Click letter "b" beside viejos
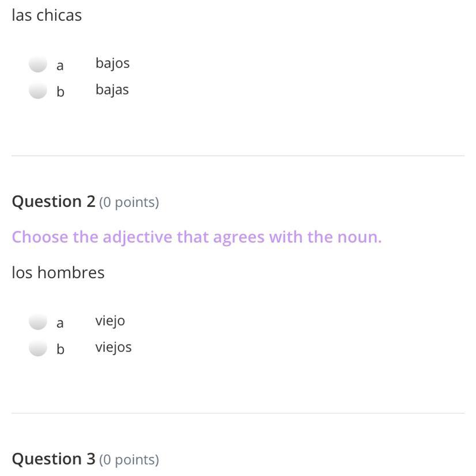Viewport: 476px width, 476px height. [x=61, y=349]
